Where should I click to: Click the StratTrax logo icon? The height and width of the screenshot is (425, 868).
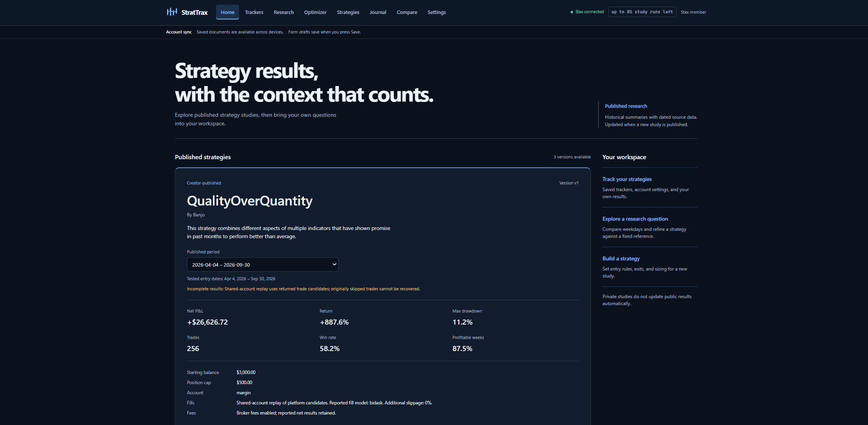(x=172, y=12)
